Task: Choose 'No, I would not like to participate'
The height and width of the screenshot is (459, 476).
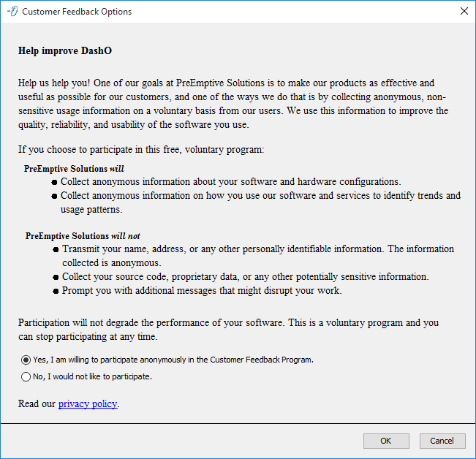Action: pos(26,377)
